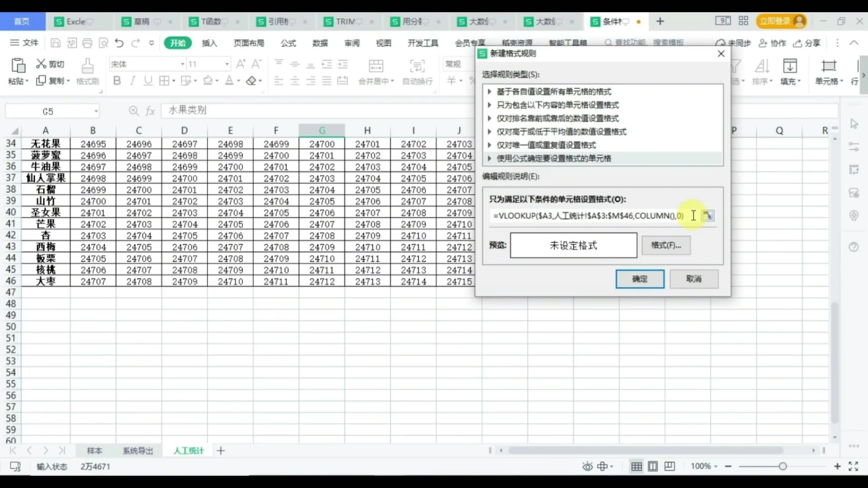Click the Print Preview icon
Image resolution: width=868 pixels, height=488 pixels.
[x=104, y=43]
